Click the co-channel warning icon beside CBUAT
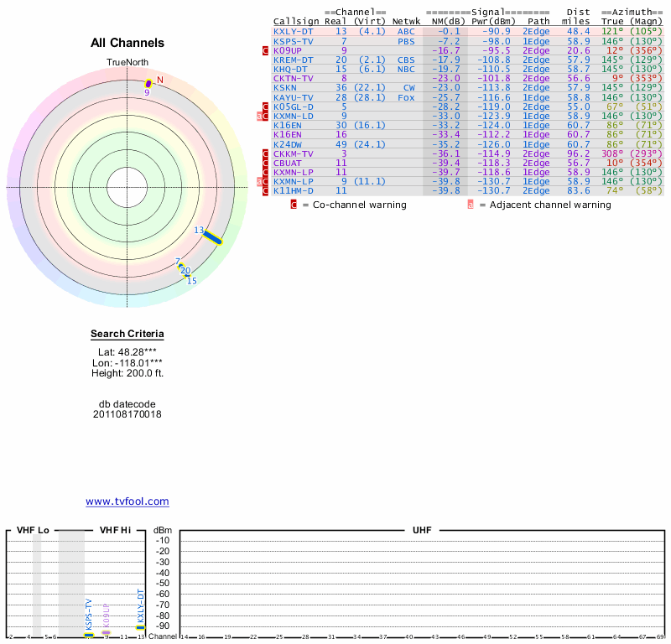Viewport: 671px width, 644px height. (266, 163)
